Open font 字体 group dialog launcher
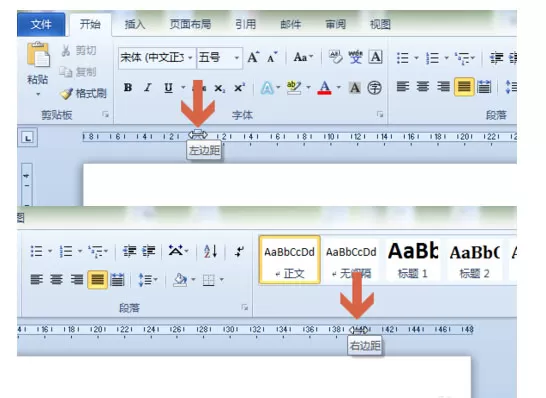The image size is (546, 398). click(x=380, y=114)
